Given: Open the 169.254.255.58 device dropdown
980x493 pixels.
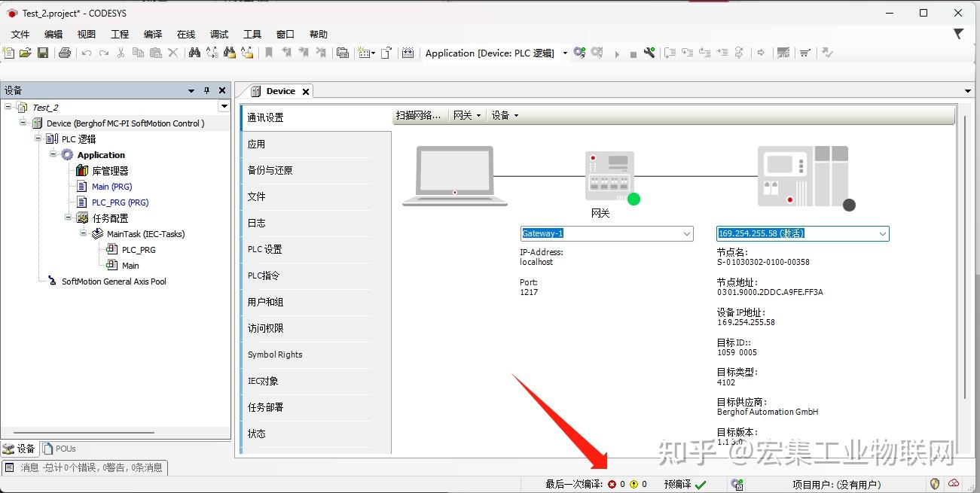Looking at the screenshot, I should pos(882,233).
